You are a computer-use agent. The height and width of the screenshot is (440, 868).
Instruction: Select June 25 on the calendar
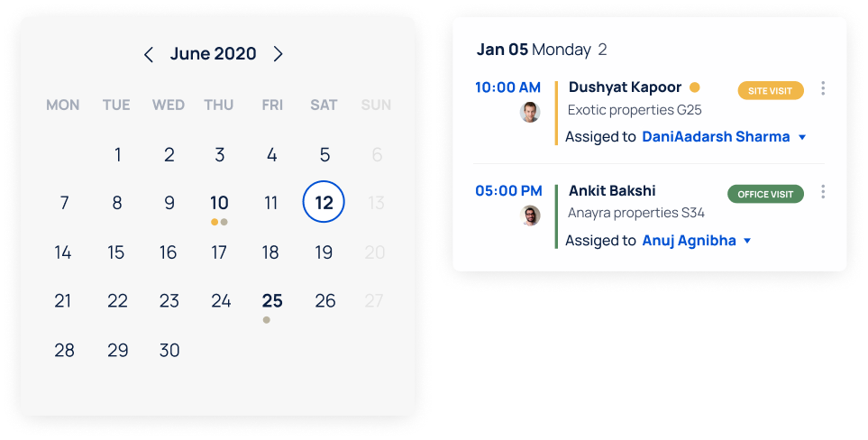272,301
